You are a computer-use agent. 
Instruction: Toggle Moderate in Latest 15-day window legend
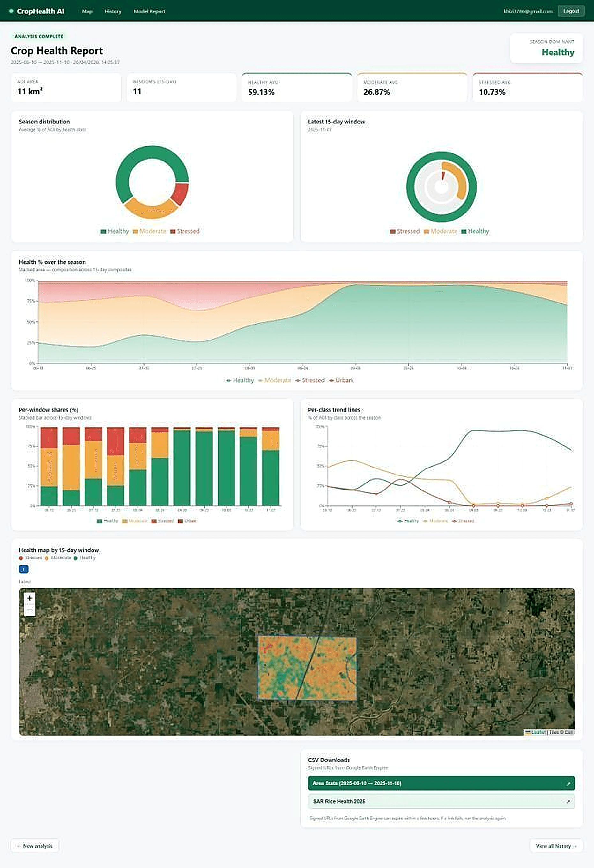click(441, 231)
